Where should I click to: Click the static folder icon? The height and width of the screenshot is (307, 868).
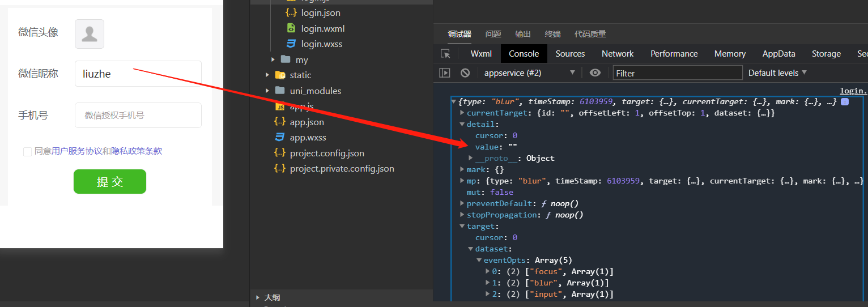click(x=280, y=75)
